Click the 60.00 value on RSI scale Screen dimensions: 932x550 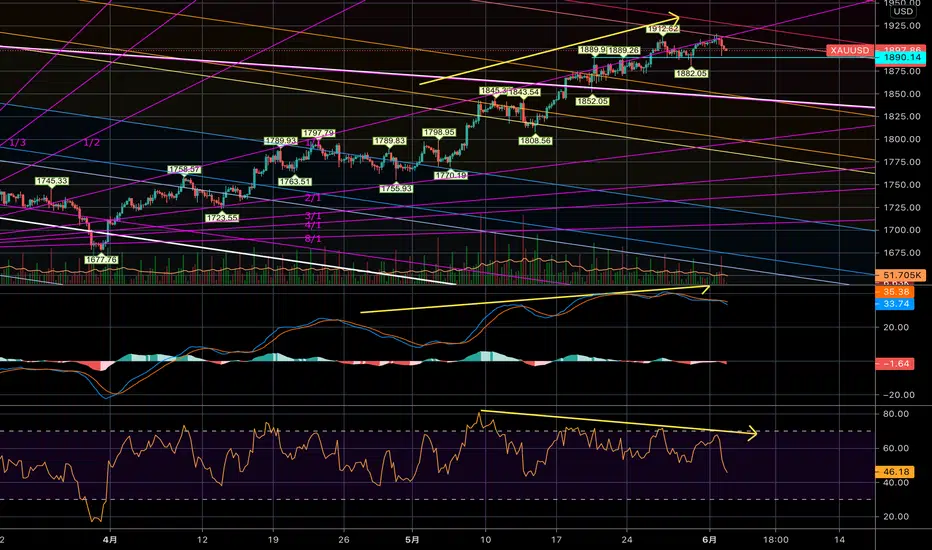pyautogui.click(x=896, y=448)
